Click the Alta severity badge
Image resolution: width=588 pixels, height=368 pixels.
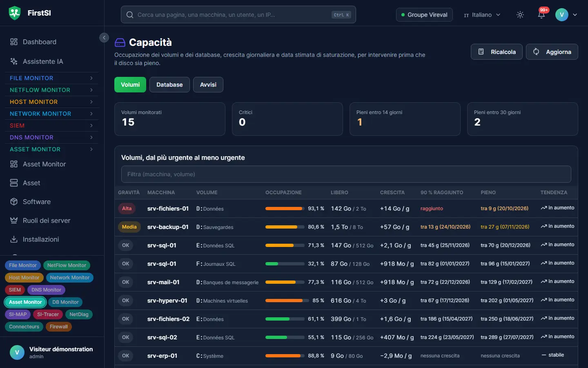[x=127, y=209]
